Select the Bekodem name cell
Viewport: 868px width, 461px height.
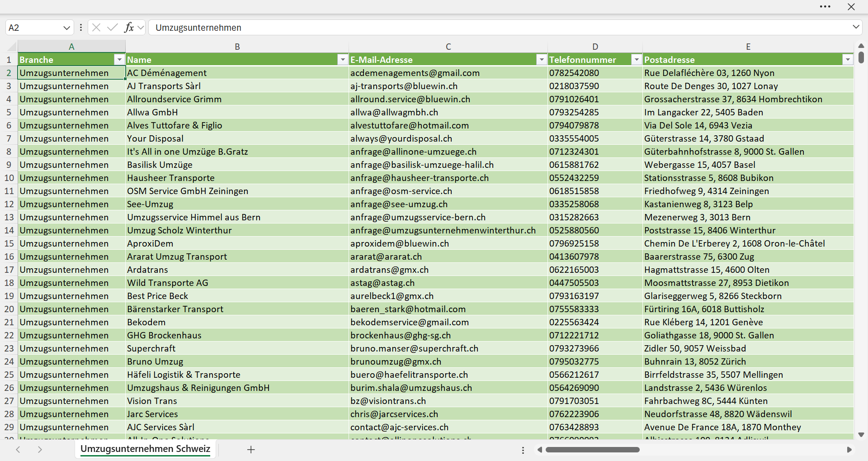pyautogui.click(x=237, y=322)
